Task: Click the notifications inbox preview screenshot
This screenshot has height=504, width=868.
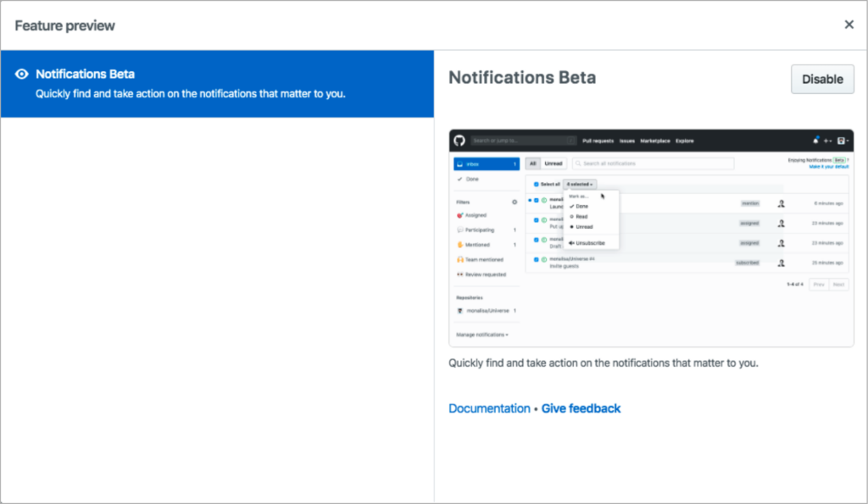Action: [x=651, y=238]
